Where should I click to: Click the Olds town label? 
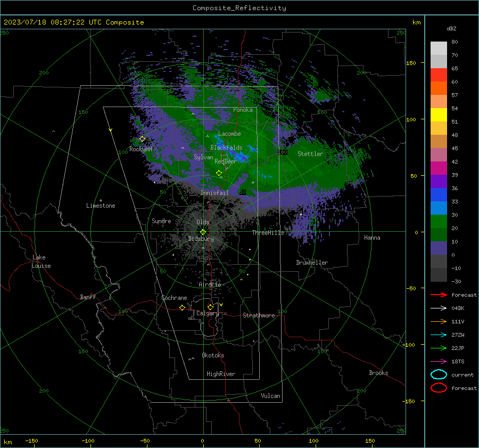coord(203,222)
